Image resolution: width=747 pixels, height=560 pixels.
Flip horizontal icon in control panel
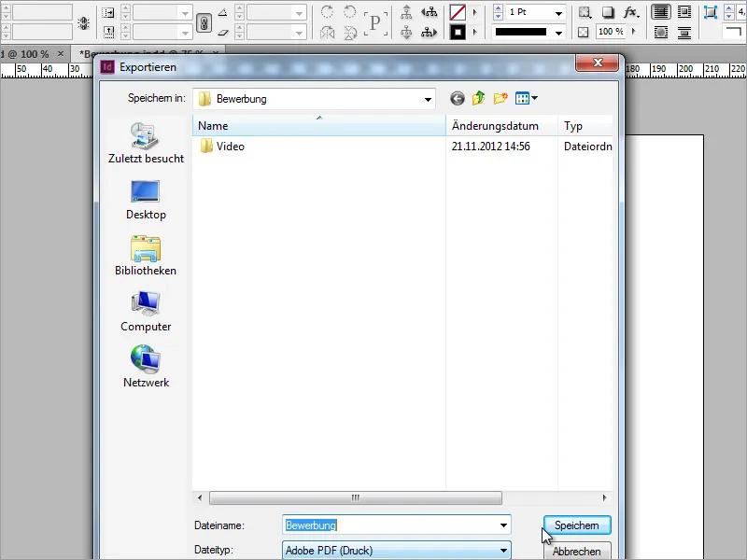(x=327, y=33)
